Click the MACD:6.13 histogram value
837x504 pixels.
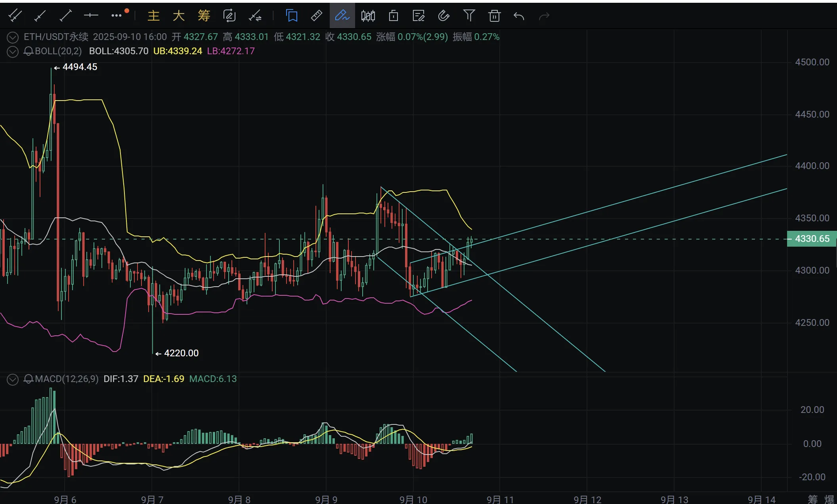[x=213, y=379]
